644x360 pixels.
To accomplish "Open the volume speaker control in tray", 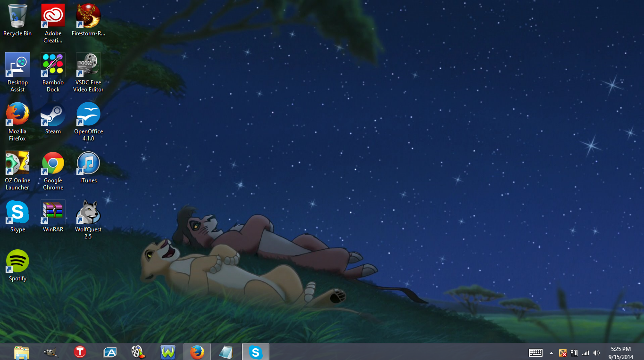I will [x=596, y=352].
